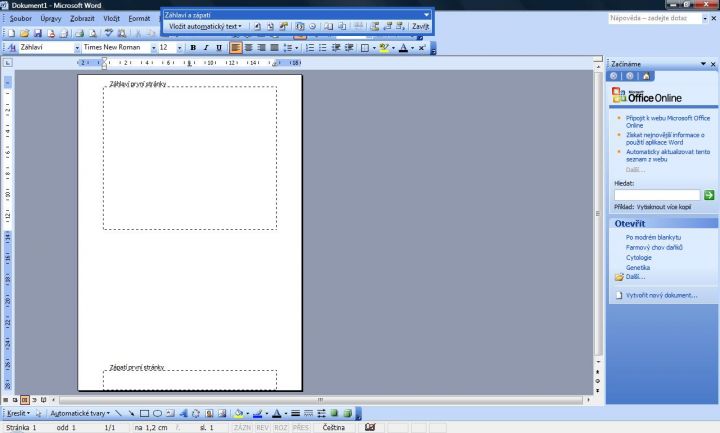The height and width of the screenshot is (433, 720).
Task: Insert page number icon in header toolbar
Action: click(257, 27)
